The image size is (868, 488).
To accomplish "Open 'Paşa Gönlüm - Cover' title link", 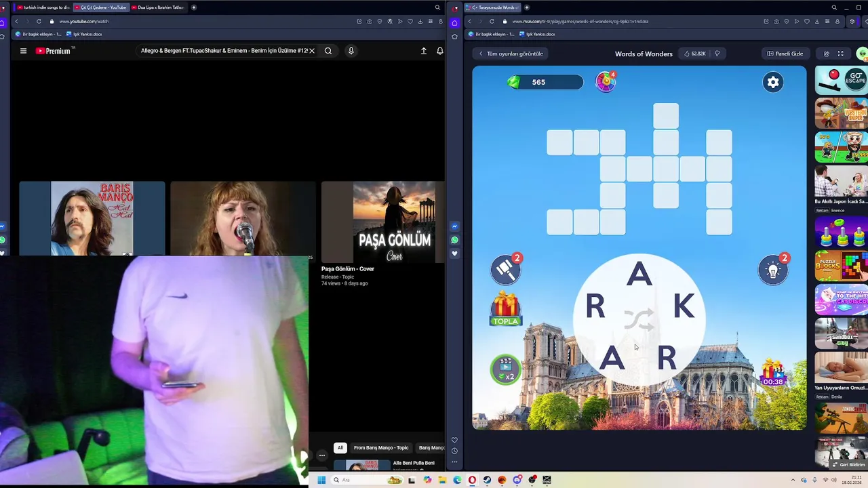I will (348, 269).
